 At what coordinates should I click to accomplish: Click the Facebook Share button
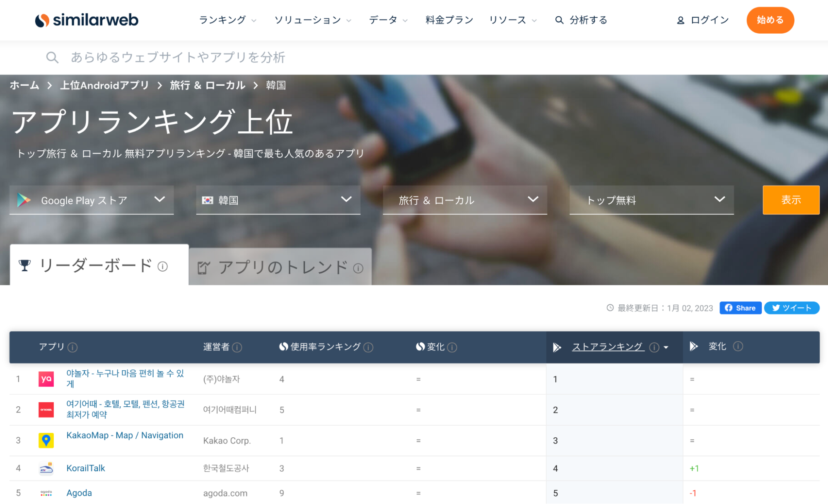(x=740, y=308)
